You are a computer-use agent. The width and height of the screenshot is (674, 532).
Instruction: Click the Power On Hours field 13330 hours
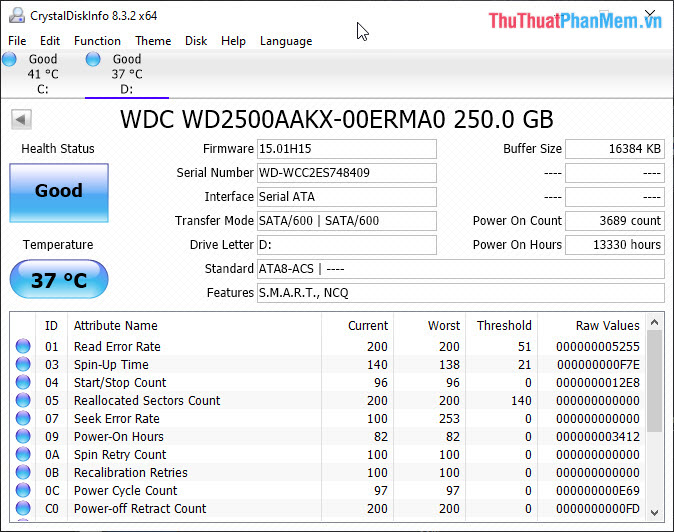615,245
